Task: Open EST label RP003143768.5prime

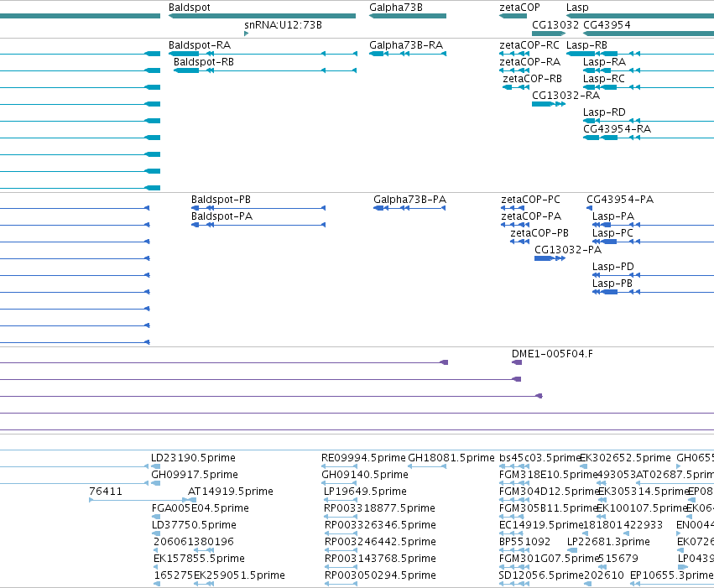Action: point(380,559)
